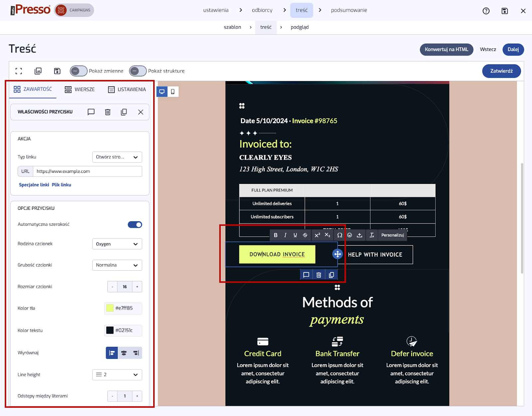Image resolution: width=532 pixels, height=416 pixels.
Task: Increase Rozmiar czcionki with plus
Action: click(137, 287)
